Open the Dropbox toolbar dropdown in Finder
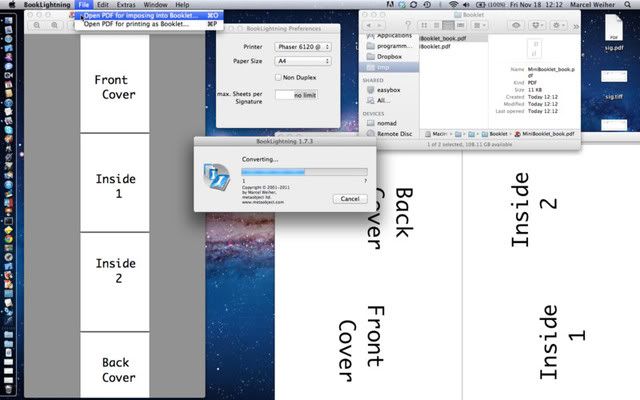The image size is (640, 400). (x=539, y=25)
